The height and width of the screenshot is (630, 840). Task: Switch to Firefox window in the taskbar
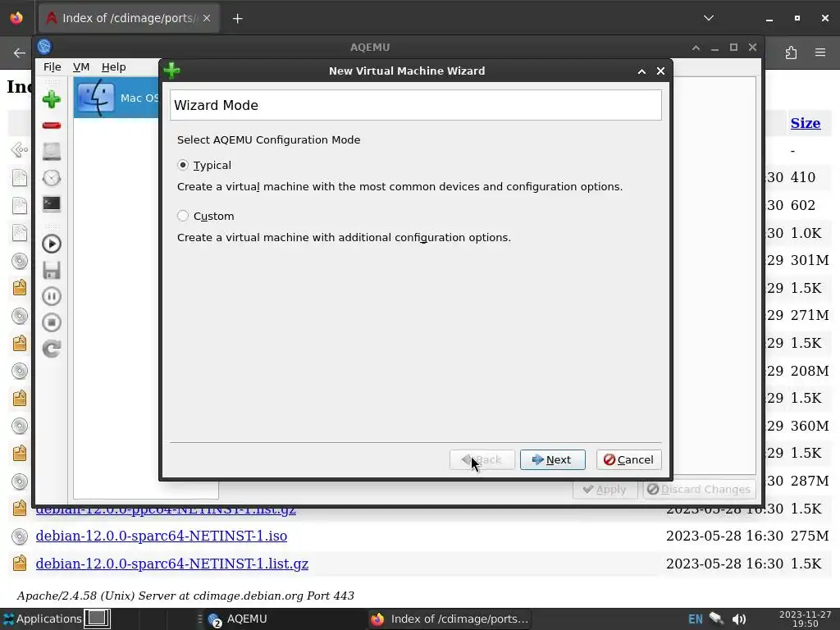point(450,619)
